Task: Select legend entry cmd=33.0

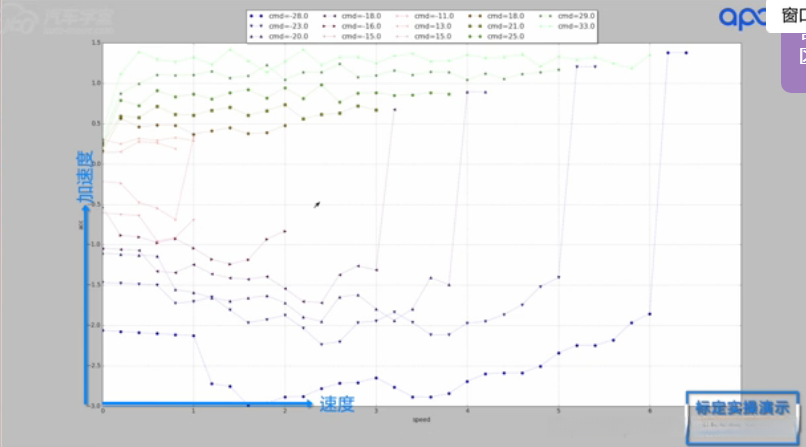Action: [567, 26]
